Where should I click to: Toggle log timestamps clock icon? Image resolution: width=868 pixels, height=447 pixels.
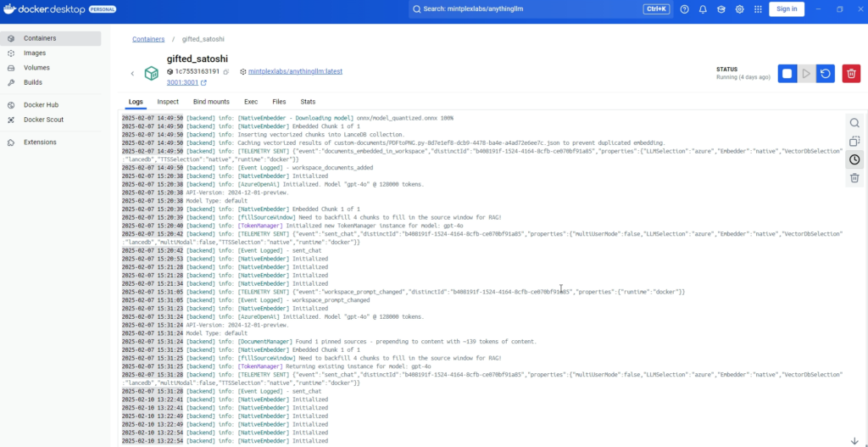(x=854, y=159)
